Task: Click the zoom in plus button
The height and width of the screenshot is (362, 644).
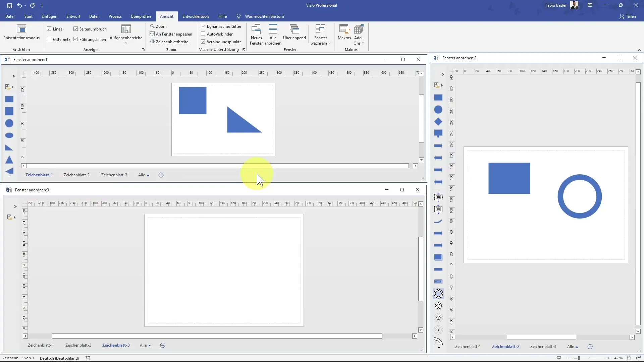Action: (608, 358)
